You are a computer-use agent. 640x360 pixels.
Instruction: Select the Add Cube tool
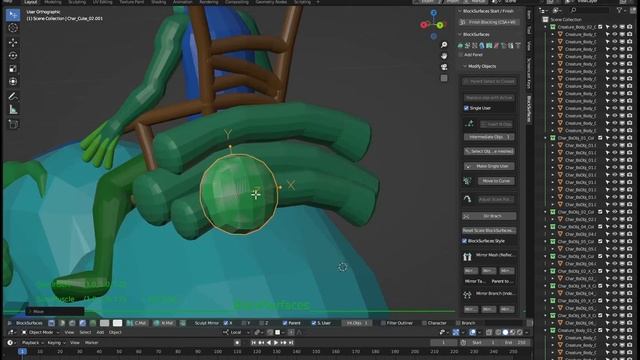tap(13, 124)
